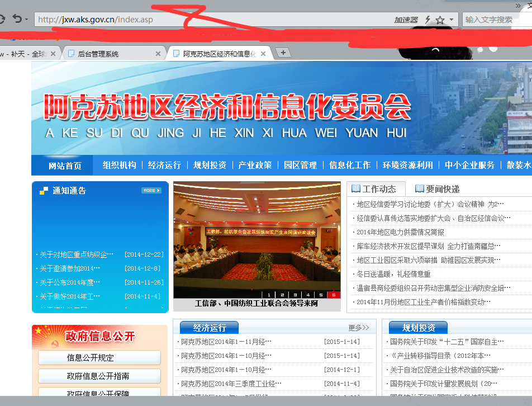
Task: Click the 加速器 label in address bar
Action: (x=406, y=20)
